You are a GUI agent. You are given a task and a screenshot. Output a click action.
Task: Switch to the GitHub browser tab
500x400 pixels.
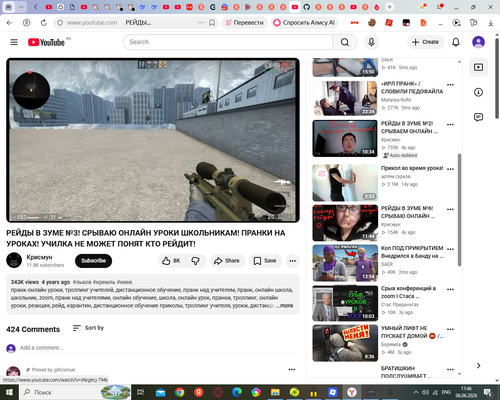click(306, 7)
